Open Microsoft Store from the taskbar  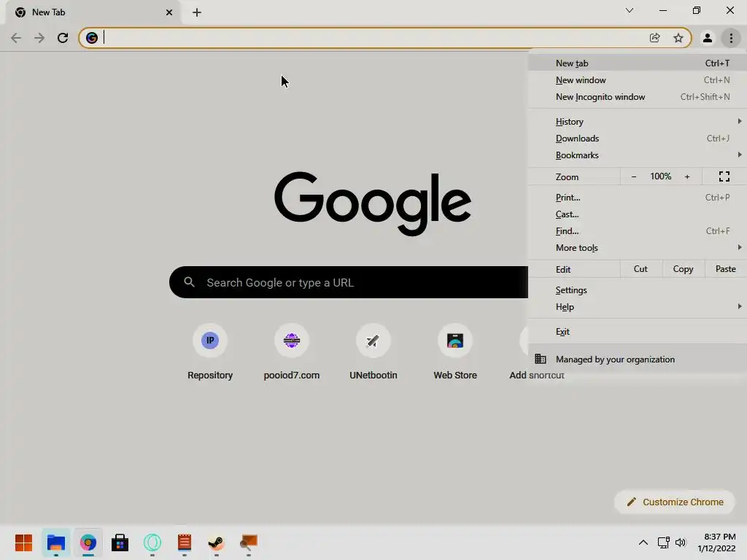(x=120, y=542)
